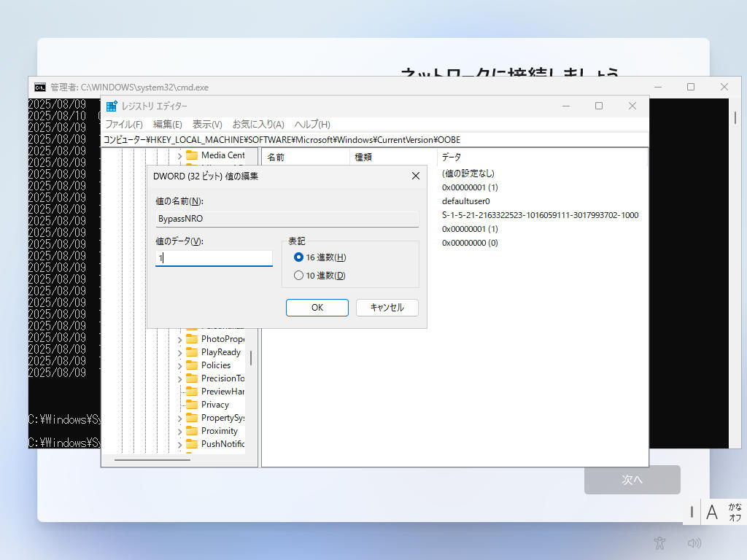Expand the PrecisionTo tree node chevron
747x560 pixels.
[179, 378]
